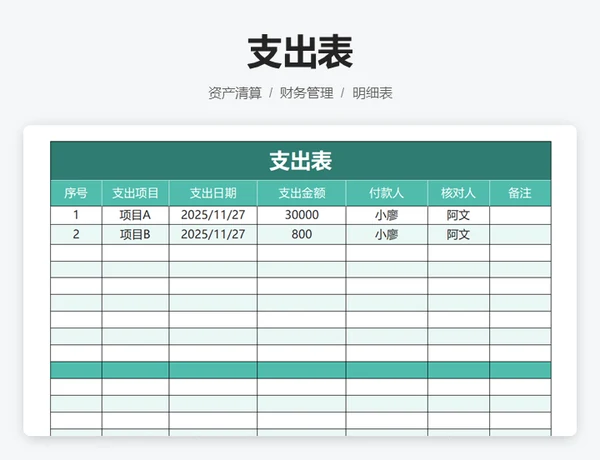Select the 财务管理 tag text
This screenshot has width=600, height=460.
307,93
